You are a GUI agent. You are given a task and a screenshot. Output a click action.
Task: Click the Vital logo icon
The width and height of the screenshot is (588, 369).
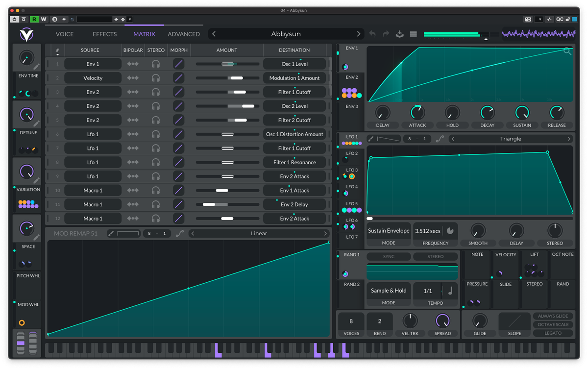click(x=26, y=35)
